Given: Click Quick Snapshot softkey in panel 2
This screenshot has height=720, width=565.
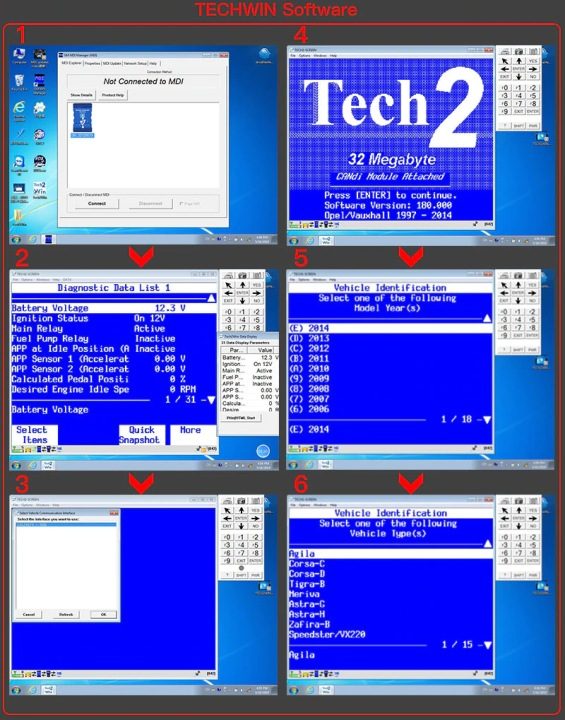Looking at the screenshot, I should (x=141, y=435).
